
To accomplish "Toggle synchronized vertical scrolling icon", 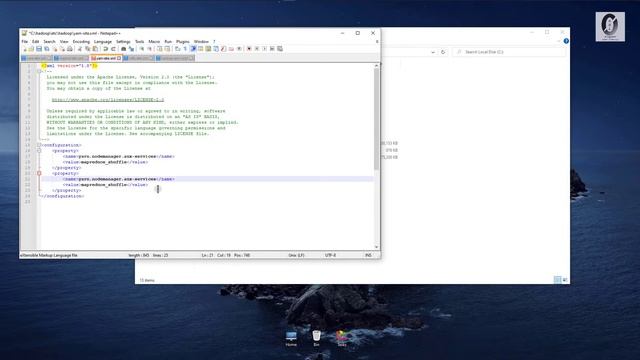I will tap(160, 49).
